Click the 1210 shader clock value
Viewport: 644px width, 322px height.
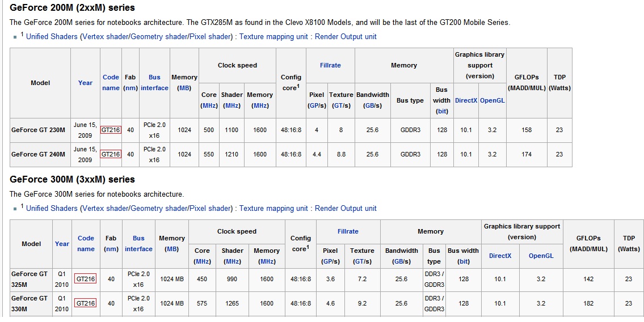[x=231, y=155]
